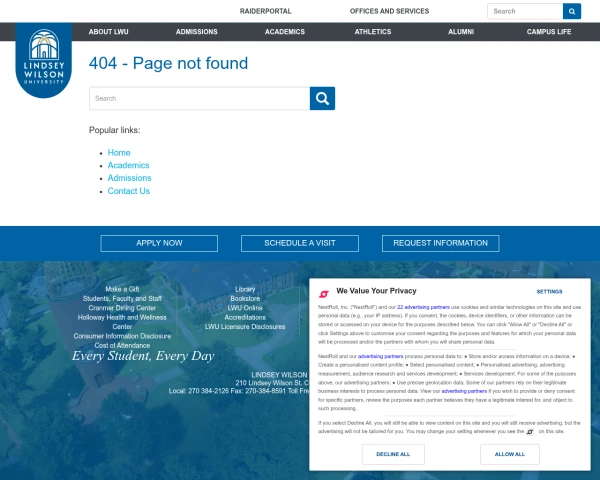Go to the Contact Us link
600x480 pixels.
[129, 191]
